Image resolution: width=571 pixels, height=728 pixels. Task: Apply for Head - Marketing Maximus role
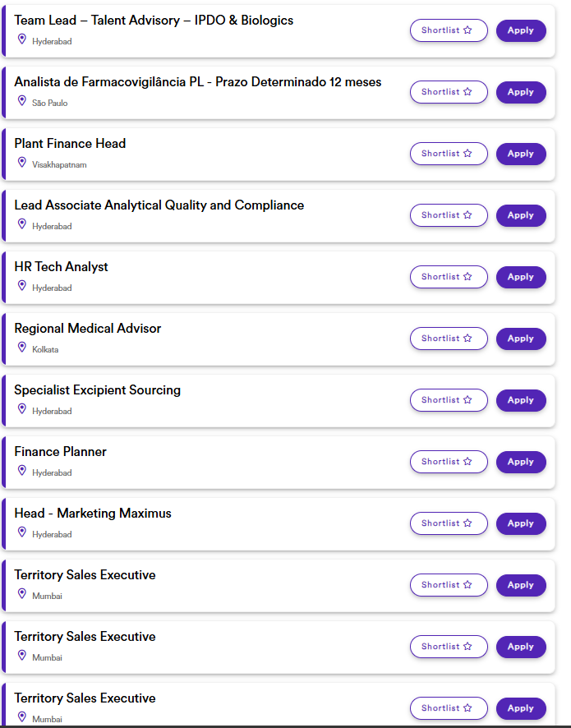click(x=521, y=523)
